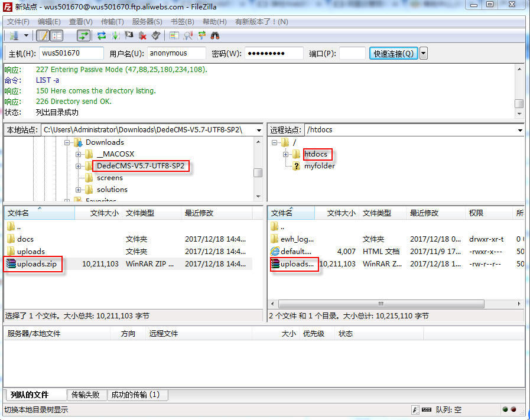
Task: Click 快速连接(Q) button
Action: coord(394,53)
